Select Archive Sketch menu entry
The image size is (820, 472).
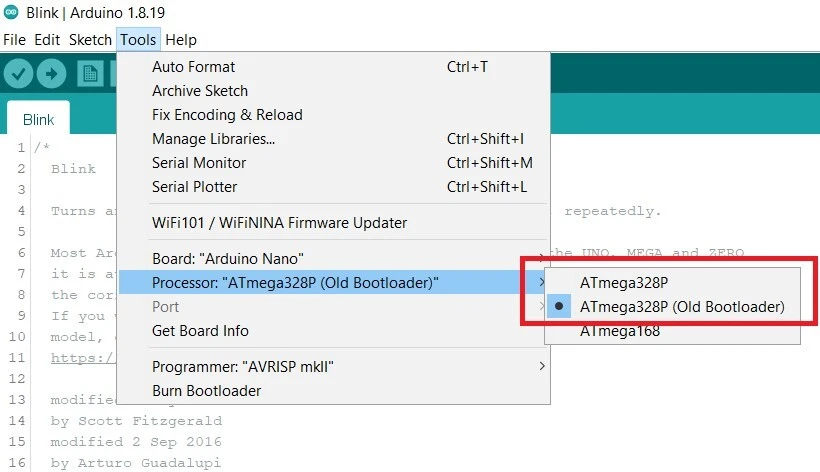334,91
